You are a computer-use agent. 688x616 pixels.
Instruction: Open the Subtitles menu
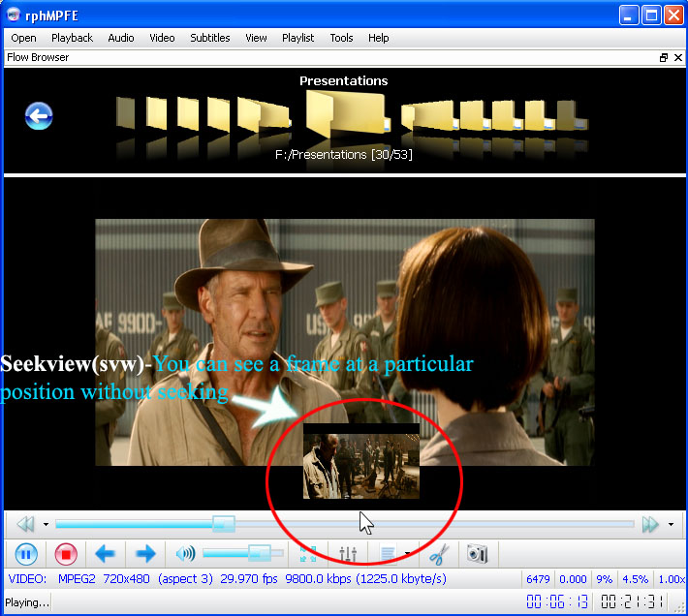pyautogui.click(x=209, y=38)
